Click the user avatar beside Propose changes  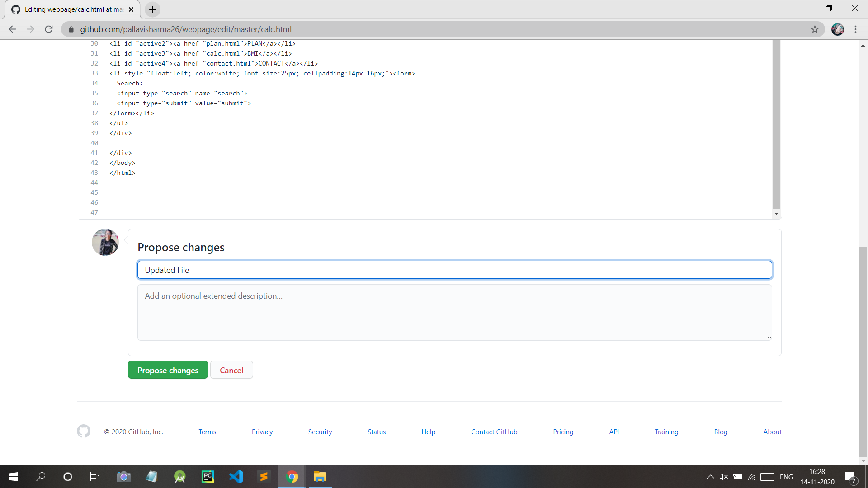coord(105,242)
